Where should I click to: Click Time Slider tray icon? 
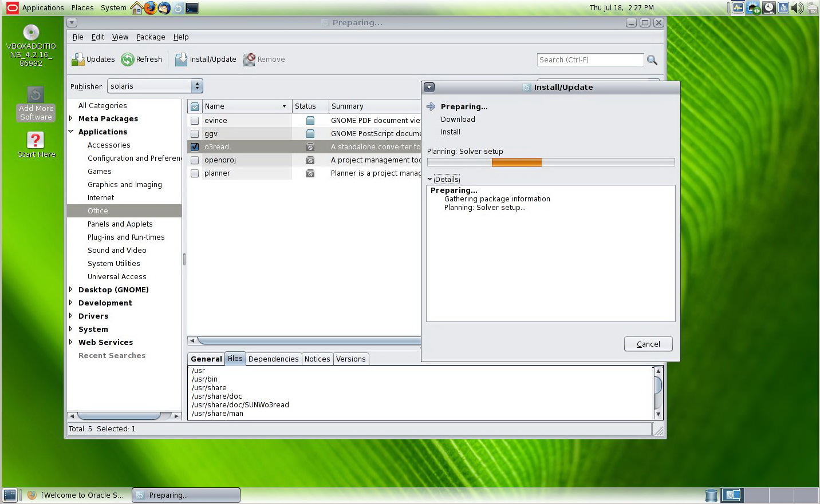coord(768,8)
